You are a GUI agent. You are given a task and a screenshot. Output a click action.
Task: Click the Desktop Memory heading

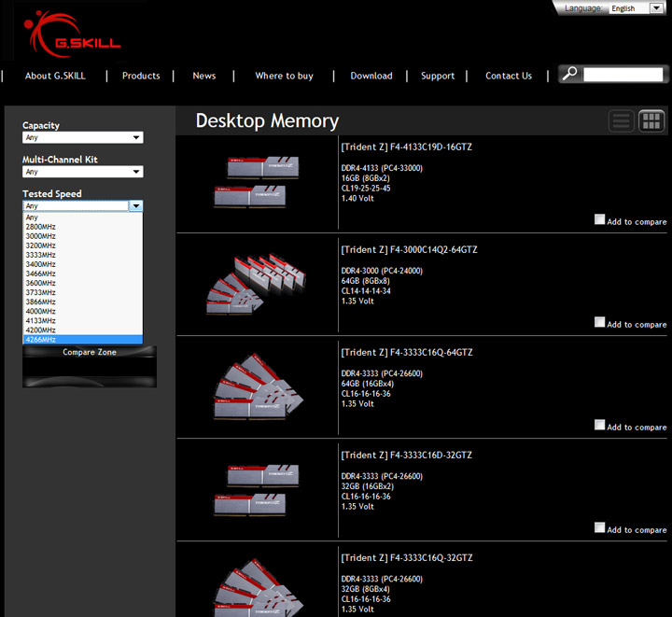click(267, 120)
